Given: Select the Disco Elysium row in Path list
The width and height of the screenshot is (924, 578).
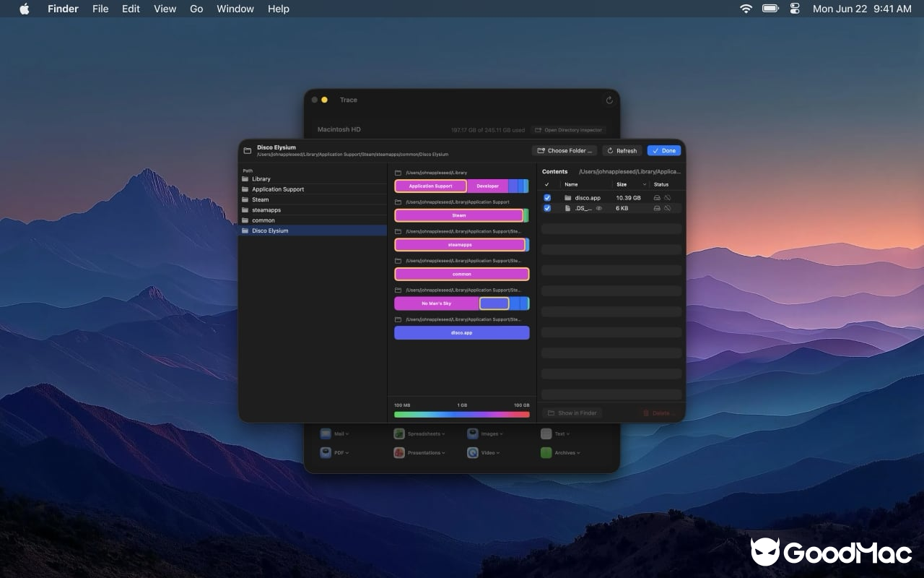Looking at the screenshot, I should tap(313, 230).
